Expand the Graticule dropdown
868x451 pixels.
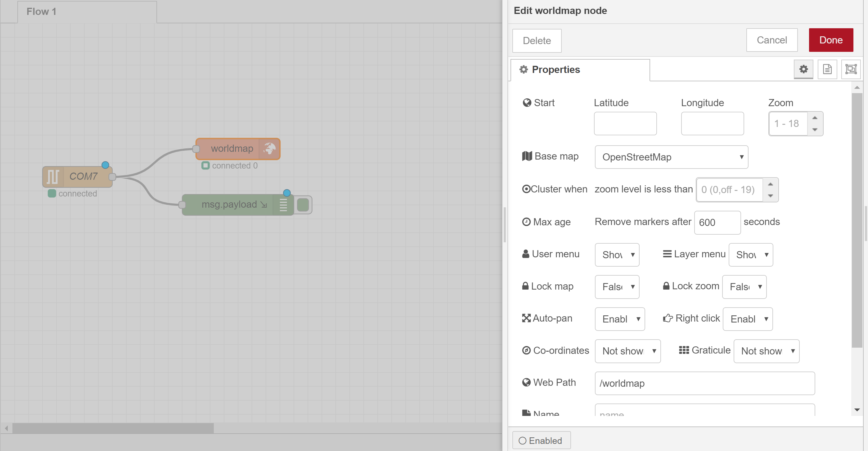[x=766, y=351]
